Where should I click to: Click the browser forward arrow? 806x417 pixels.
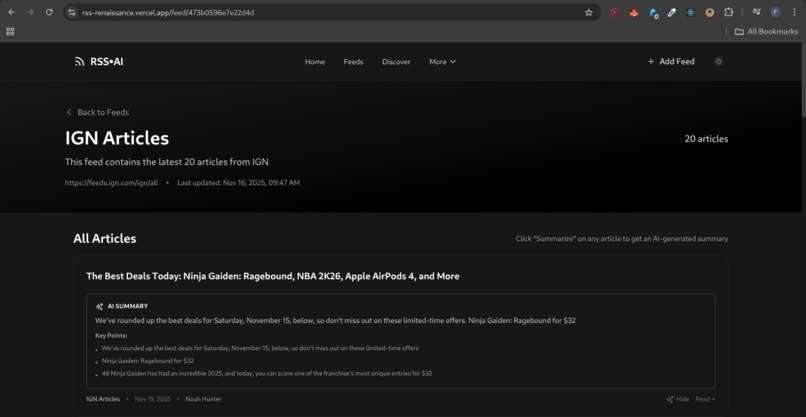(30, 12)
